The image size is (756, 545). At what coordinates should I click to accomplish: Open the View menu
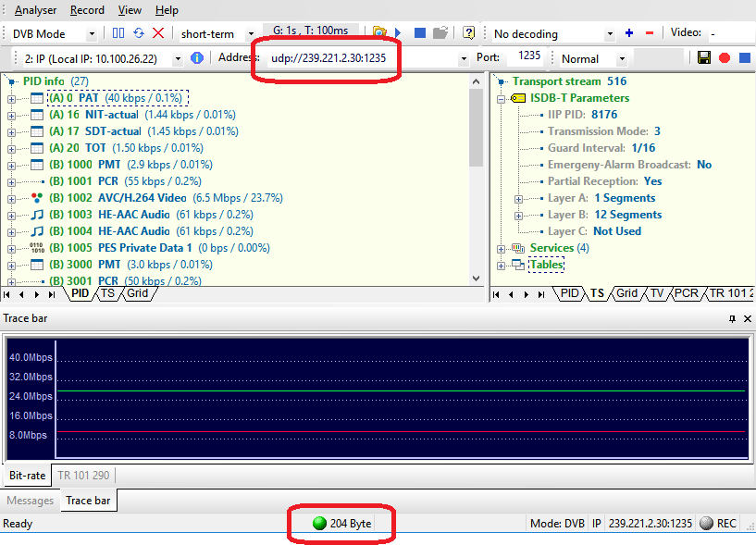point(130,10)
